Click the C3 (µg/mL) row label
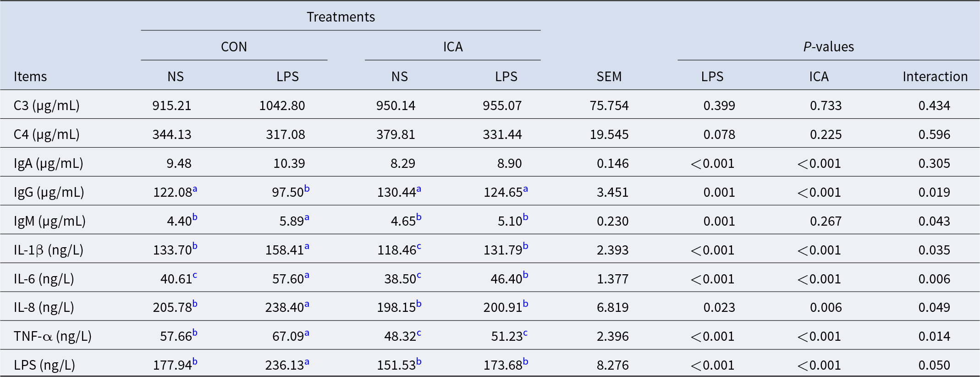Image resolution: width=980 pixels, height=377 pixels. [47, 105]
